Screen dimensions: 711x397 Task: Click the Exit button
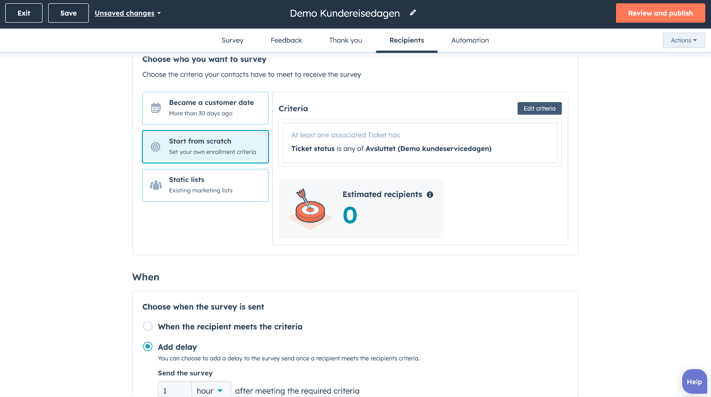24,13
